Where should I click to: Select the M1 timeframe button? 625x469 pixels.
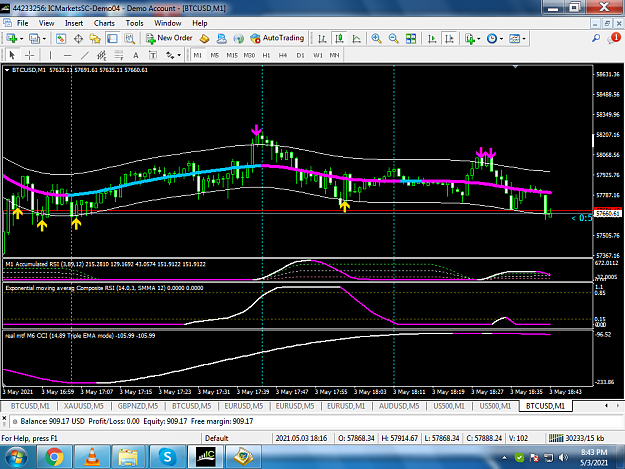(198, 55)
